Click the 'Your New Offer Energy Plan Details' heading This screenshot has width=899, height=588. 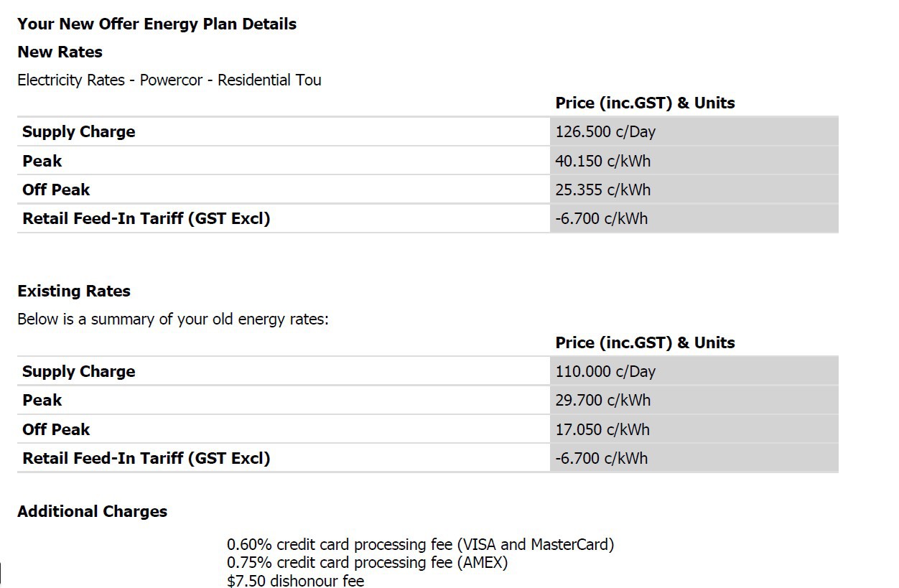tap(157, 24)
